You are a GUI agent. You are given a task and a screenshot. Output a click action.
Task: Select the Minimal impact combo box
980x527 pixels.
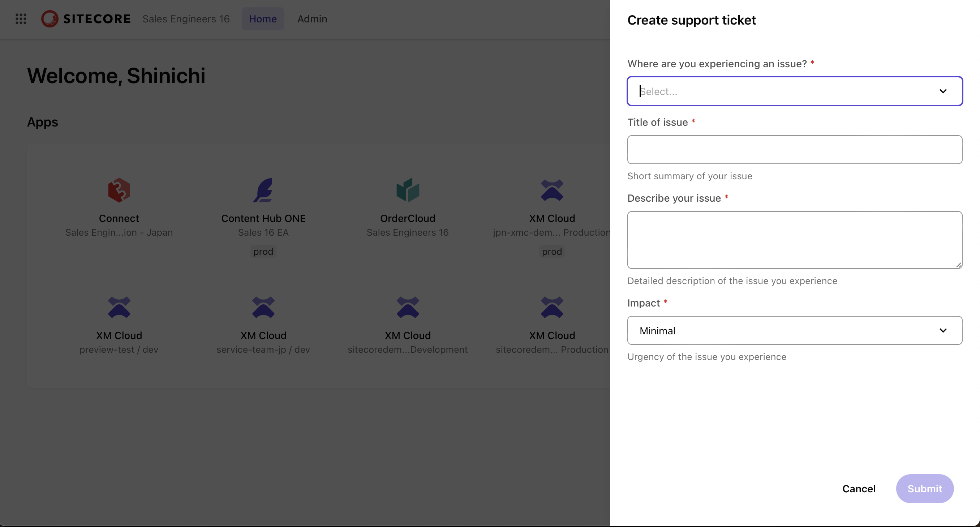(795, 330)
